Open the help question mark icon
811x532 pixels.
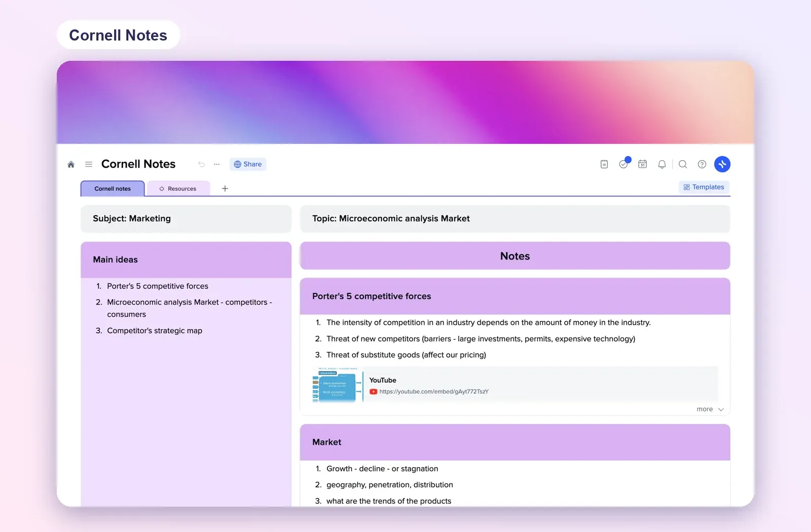point(702,164)
